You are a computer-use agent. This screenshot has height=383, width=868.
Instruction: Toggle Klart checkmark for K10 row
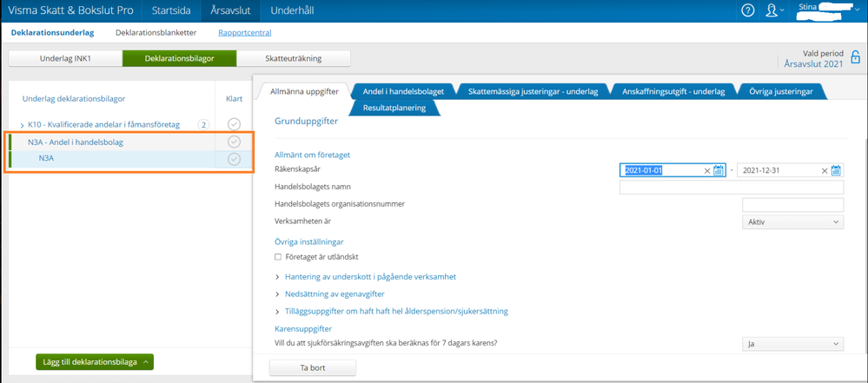[234, 125]
